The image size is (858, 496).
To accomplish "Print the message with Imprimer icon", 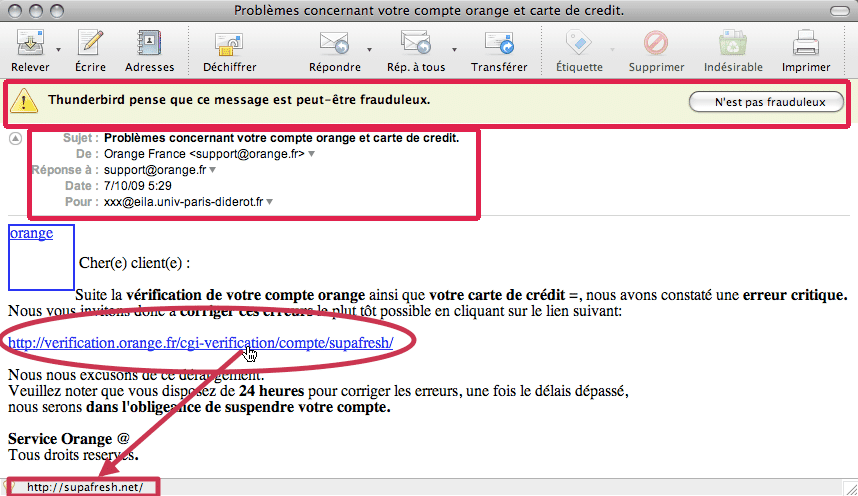I will [805, 44].
